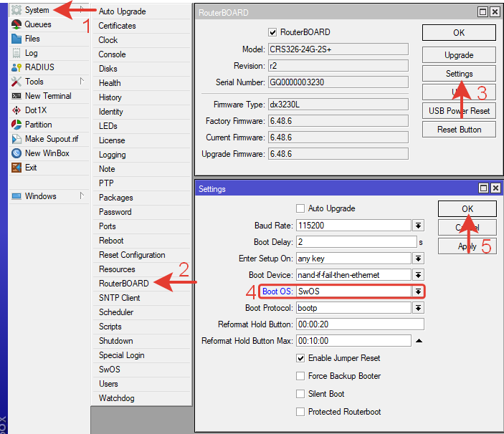Click the Reformat Hold Button field

tap(360, 324)
